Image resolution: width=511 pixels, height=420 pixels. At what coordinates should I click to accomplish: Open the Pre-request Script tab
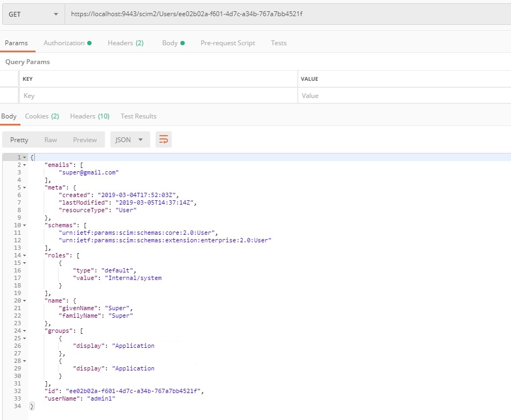pos(228,43)
